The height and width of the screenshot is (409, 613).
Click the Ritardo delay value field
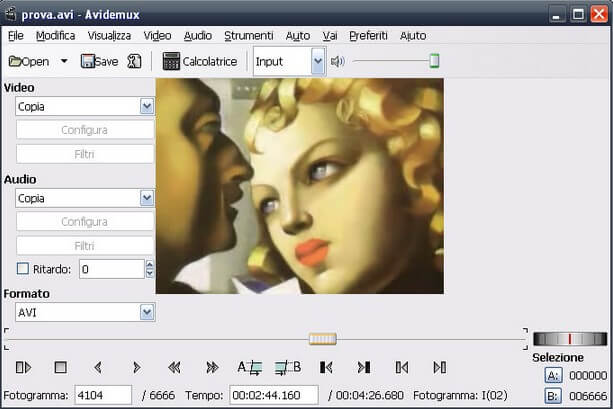[x=112, y=269]
